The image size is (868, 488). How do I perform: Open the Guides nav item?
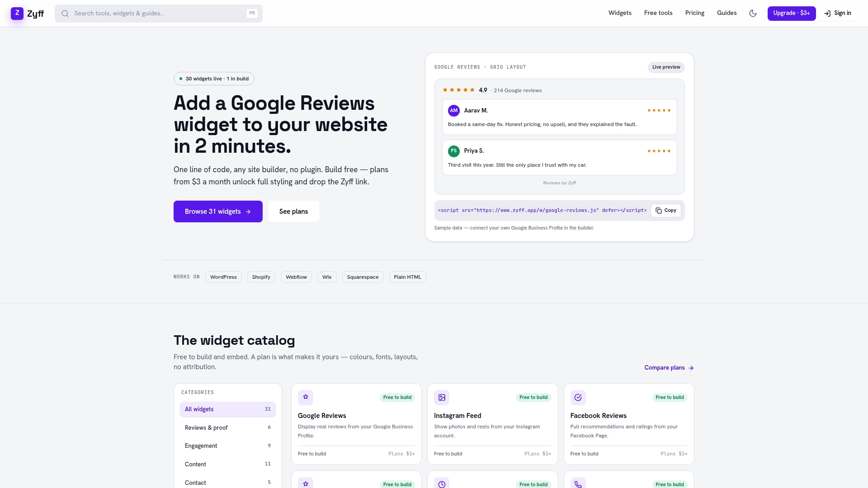727,13
